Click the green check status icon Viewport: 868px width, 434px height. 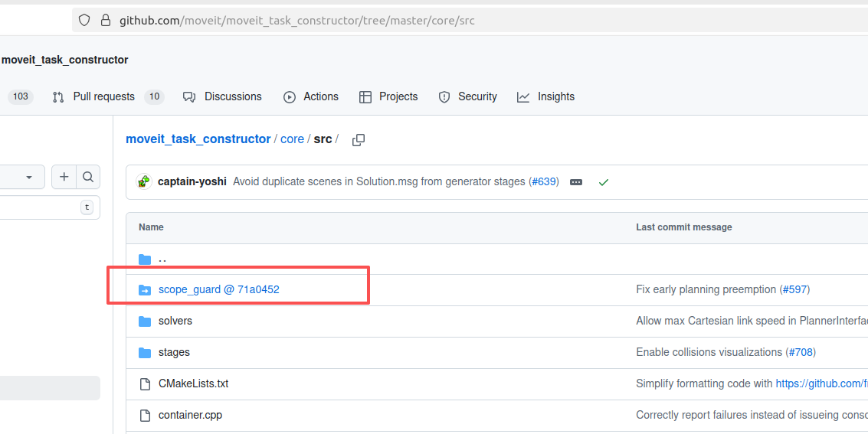click(x=604, y=182)
